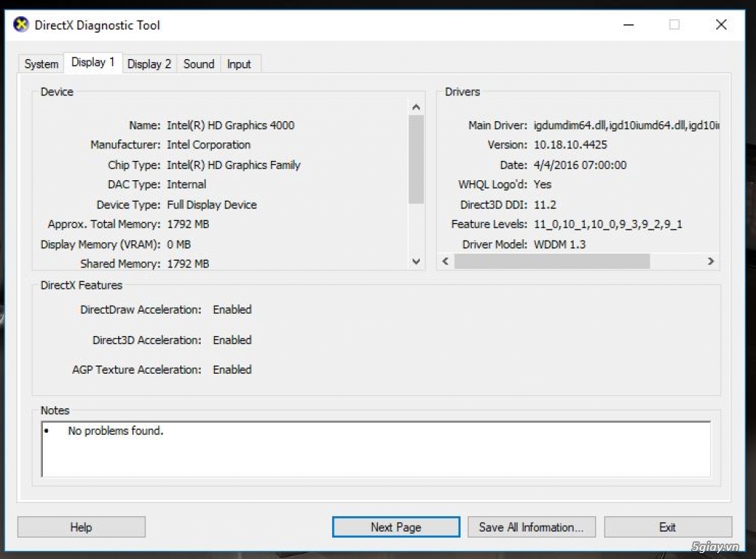This screenshot has width=756, height=559.
Task: Click the DirectDraw Acceleration Enabled status
Action: pyautogui.click(x=233, y=309)
